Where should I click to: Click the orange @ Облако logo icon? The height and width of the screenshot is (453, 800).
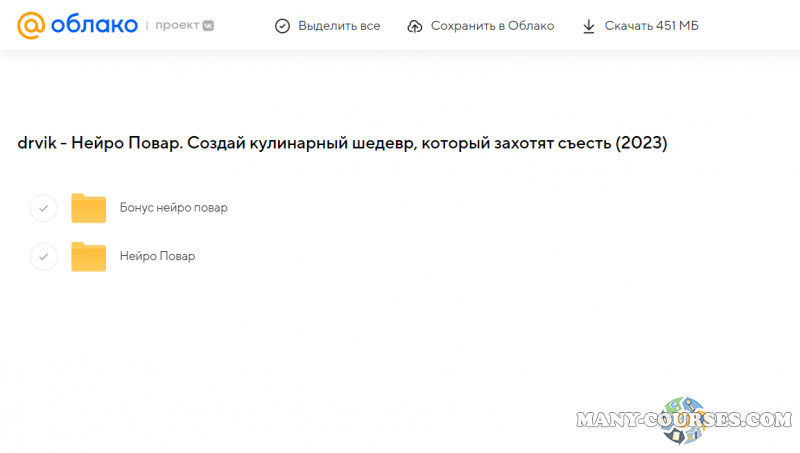coord(31,25)
